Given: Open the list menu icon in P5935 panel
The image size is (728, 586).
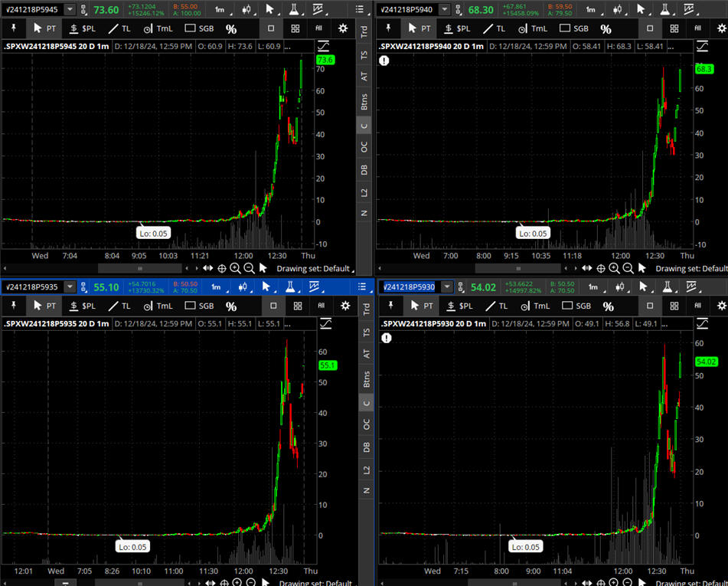Looking at the screenshot, I should (x=362, y=286).
